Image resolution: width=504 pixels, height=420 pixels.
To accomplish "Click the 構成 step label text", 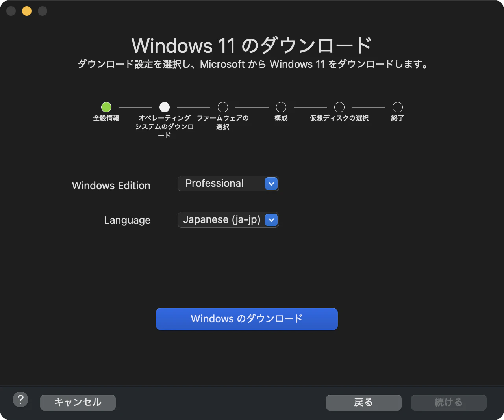I will (x=281, y=118).
